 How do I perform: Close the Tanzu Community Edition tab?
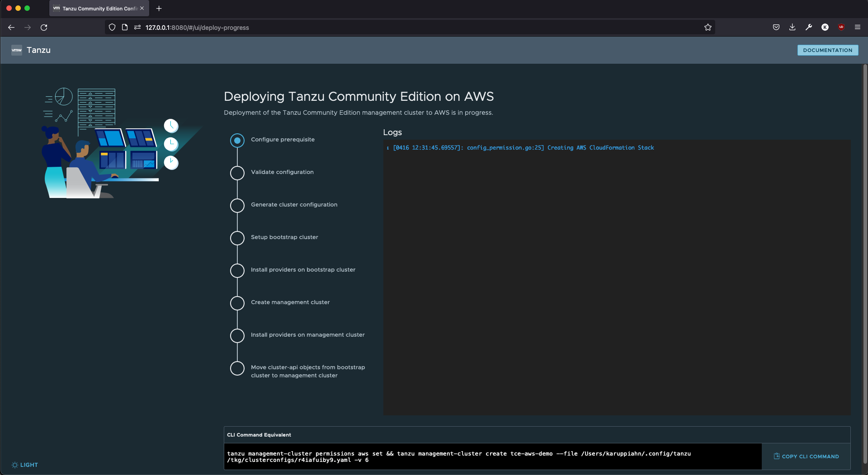[142, 9]
